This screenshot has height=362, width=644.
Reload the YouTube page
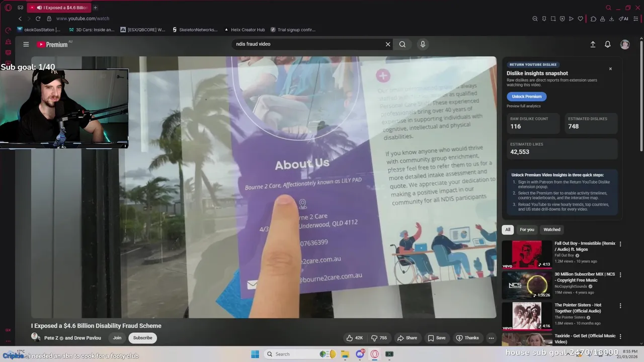pos(38,19)
